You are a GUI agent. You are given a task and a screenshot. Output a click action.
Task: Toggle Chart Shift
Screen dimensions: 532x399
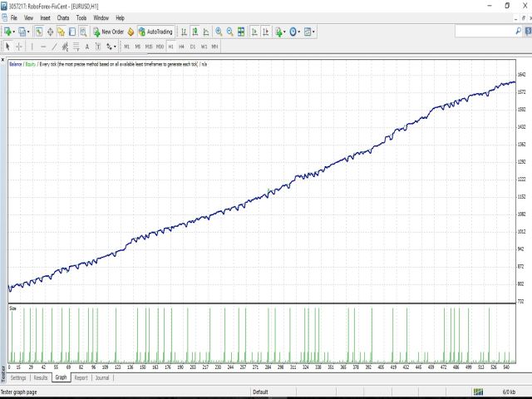click(x=266, y=32)
